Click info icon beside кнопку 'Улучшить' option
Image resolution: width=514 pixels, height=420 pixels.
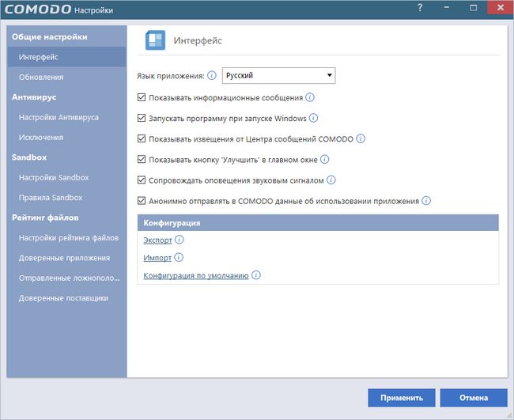tap(324, 159)
